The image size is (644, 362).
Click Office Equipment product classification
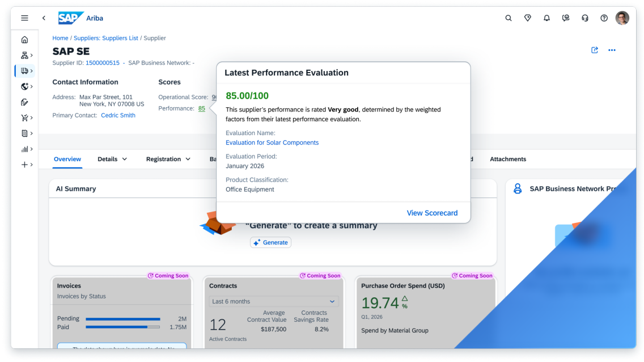point(249,190)
